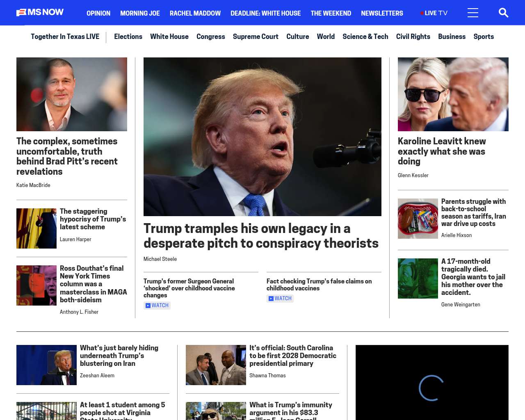
Task: Open Together In Texas LIVE
Action: (65, 37)
